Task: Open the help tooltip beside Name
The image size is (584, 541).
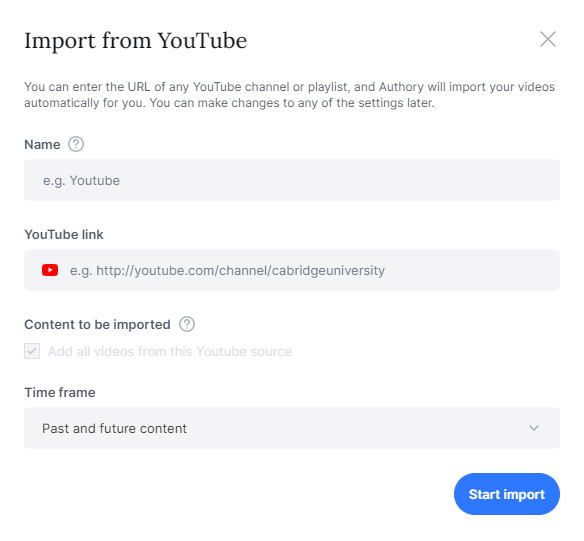Action: pyautogui.click(x=76, y=144)
